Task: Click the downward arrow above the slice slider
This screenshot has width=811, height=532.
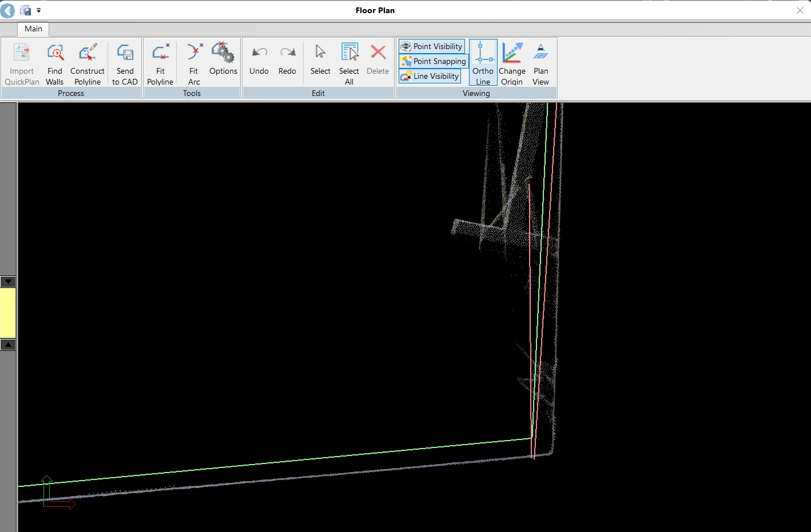Action: [x=8, y=282]
